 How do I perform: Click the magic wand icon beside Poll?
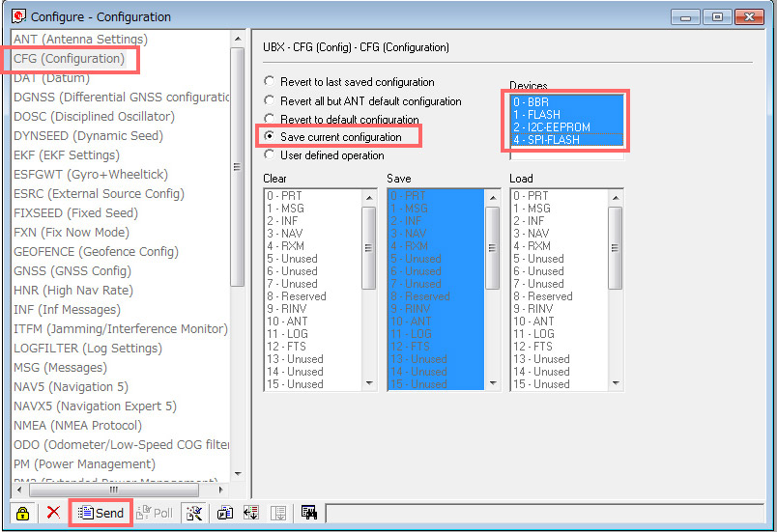(193, 513)
